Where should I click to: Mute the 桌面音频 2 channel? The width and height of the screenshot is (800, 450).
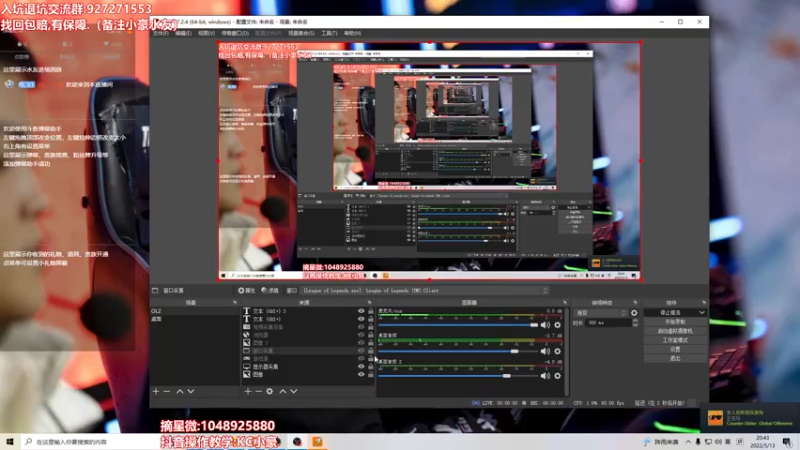(x=545, y=376)
